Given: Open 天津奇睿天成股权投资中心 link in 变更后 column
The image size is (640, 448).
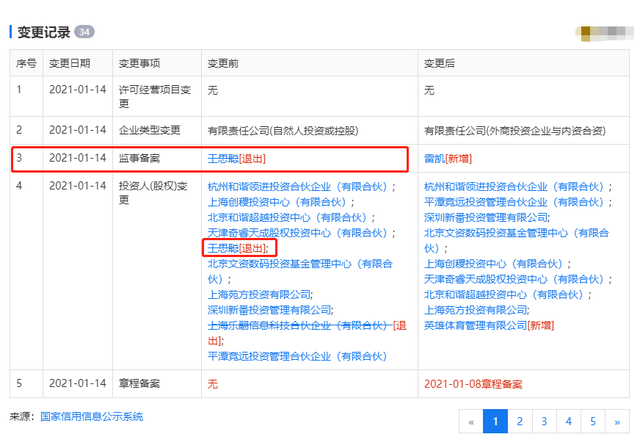Looking at the screenshot, I should tap(513, 279).
